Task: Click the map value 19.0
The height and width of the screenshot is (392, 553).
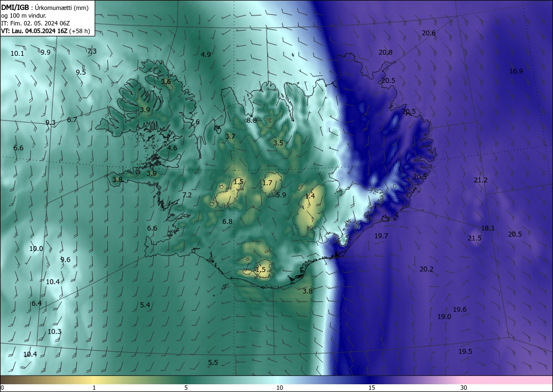Action: (x=444, y=317)
